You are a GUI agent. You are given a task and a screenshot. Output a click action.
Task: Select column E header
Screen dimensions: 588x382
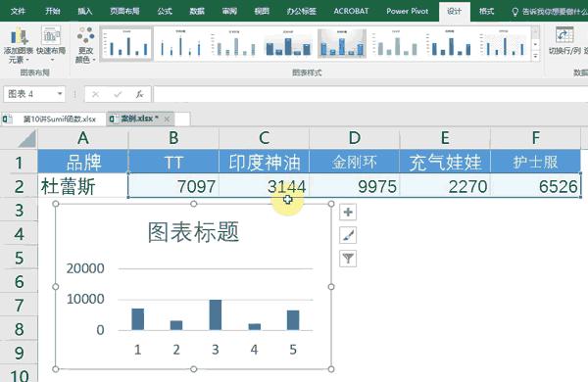pyautogui.click(x=445, y=138)
